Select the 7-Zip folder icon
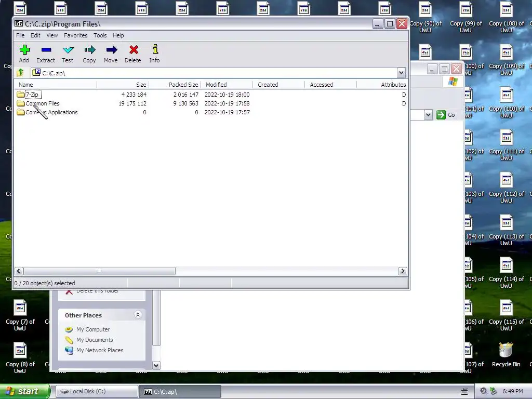 click(20, 95)
